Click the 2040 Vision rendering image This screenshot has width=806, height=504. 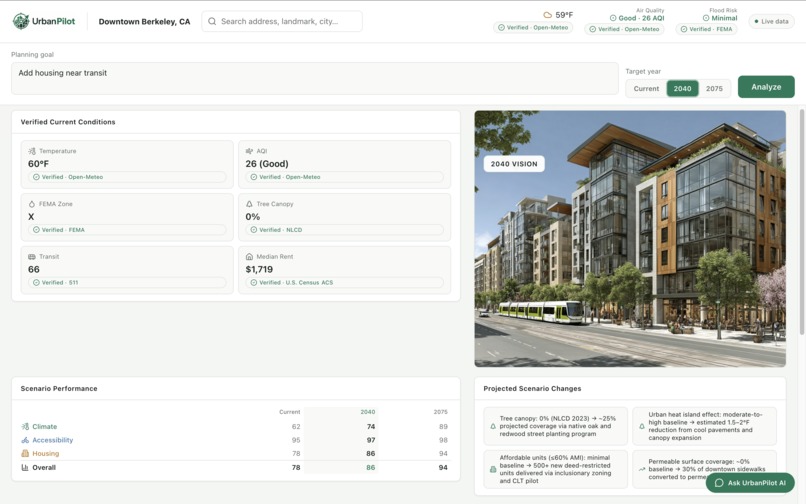pyautogui.click(x=630, y=239)
